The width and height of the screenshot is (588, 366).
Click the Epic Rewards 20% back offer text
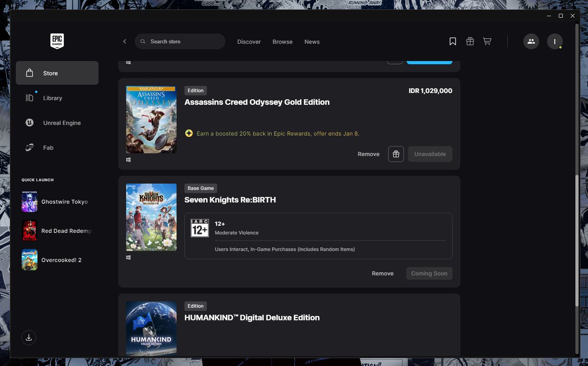coord(278,133)
